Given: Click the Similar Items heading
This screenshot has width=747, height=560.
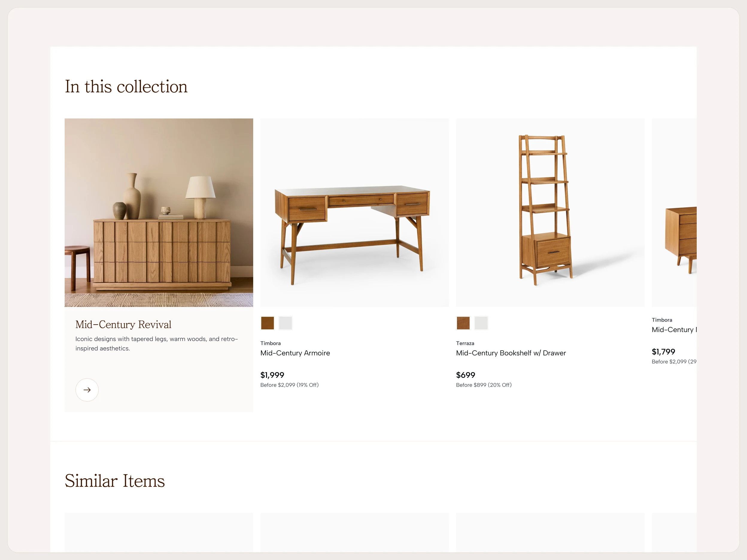Looking at the screenshot, I should (x=115, y=481).
